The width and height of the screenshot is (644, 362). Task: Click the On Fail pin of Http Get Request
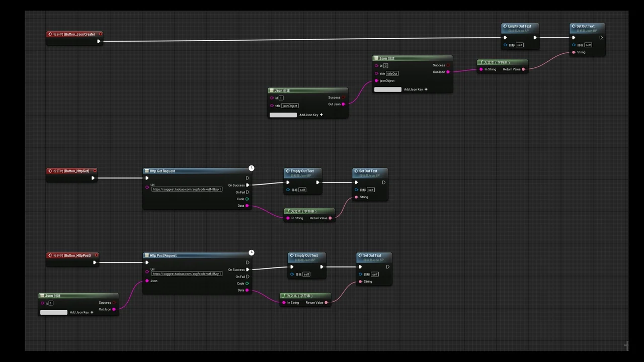click(248, 192)
